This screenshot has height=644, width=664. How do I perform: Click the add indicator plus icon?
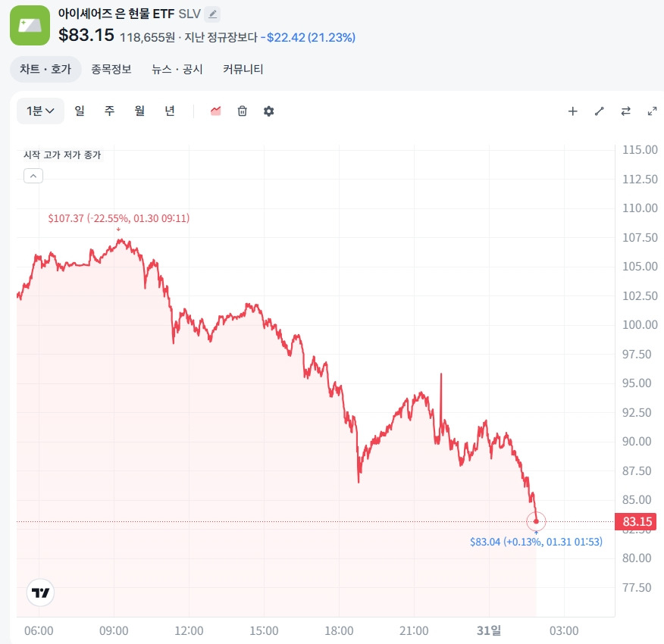tap(572, 111)
